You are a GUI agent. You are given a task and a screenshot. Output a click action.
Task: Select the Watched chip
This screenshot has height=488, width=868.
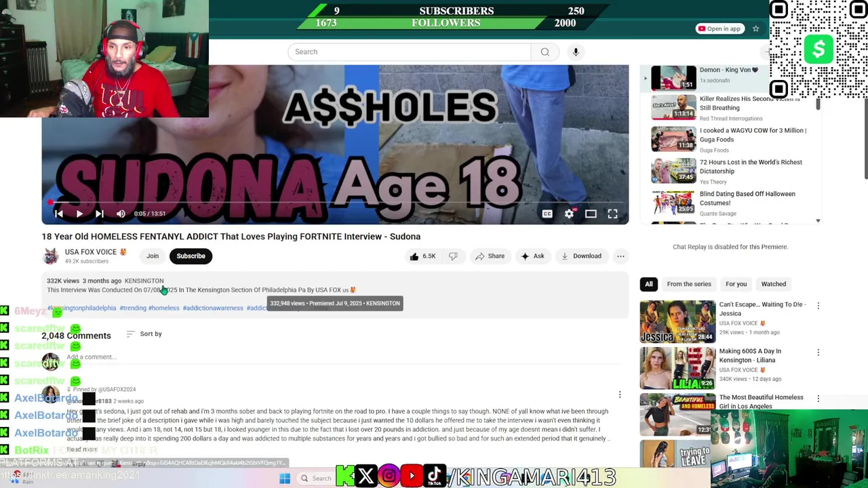pos(773,284)
